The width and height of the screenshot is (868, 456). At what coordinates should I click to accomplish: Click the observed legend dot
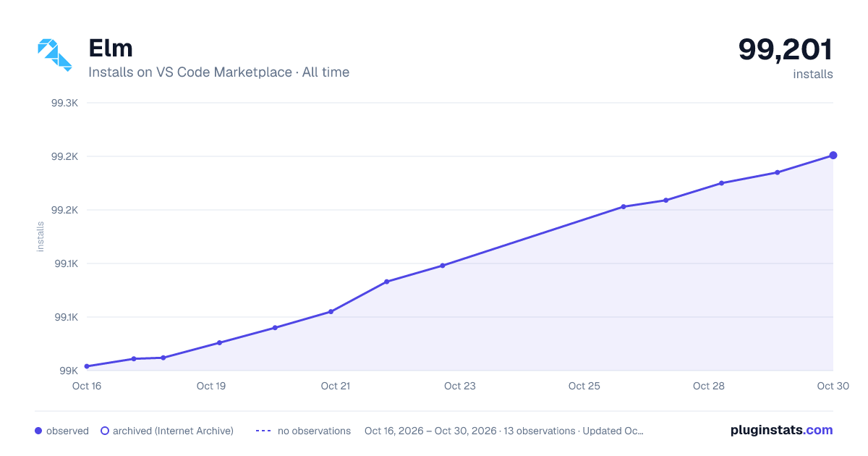38,431
